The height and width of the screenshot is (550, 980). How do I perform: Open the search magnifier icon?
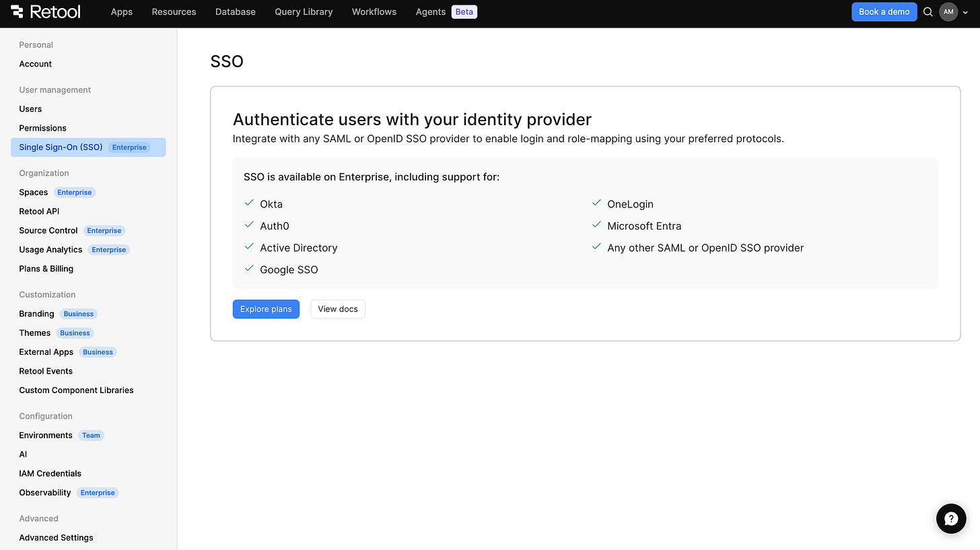coord(928,11)
